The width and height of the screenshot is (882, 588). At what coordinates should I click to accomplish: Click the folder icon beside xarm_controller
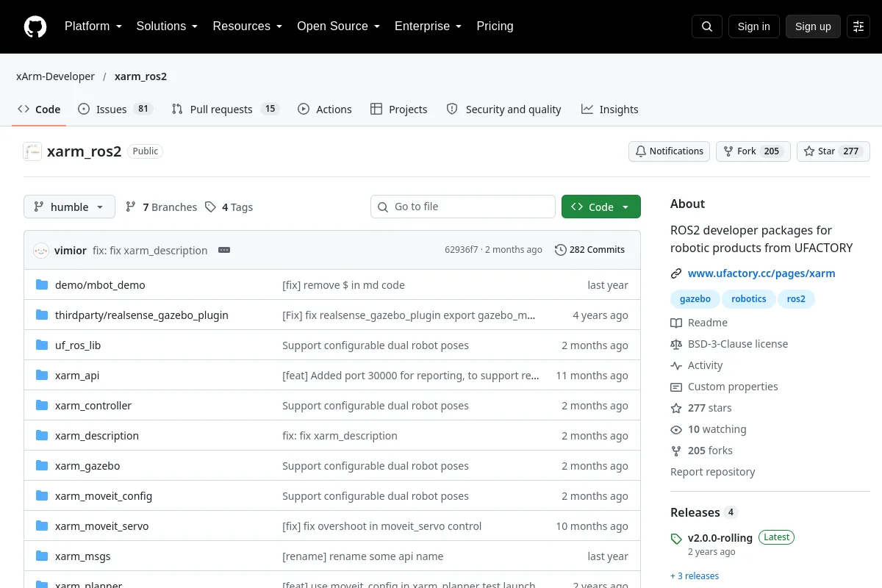pos(42,406)
